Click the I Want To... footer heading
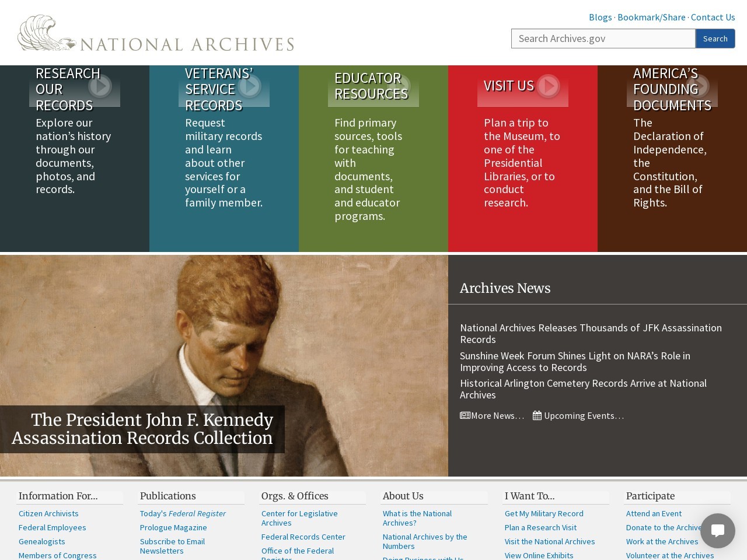The image size is (747, 560). click(x=529, y=496)
